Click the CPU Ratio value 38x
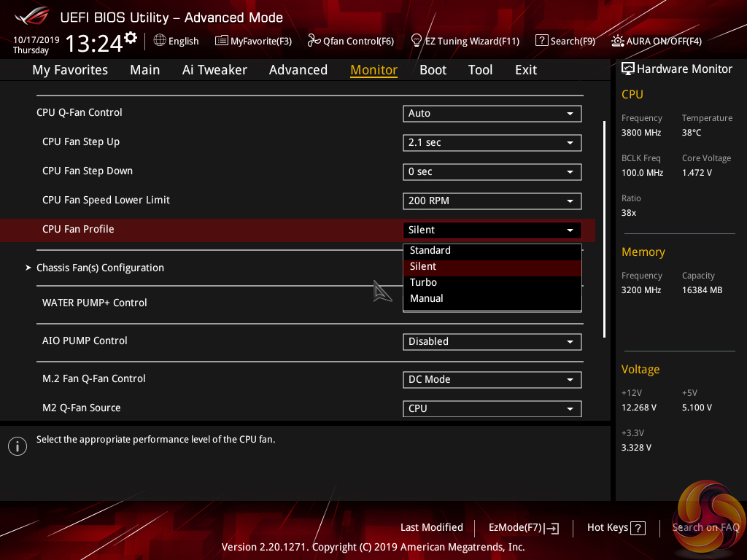This screenshot has height=560, width=747. pos(629,213)
